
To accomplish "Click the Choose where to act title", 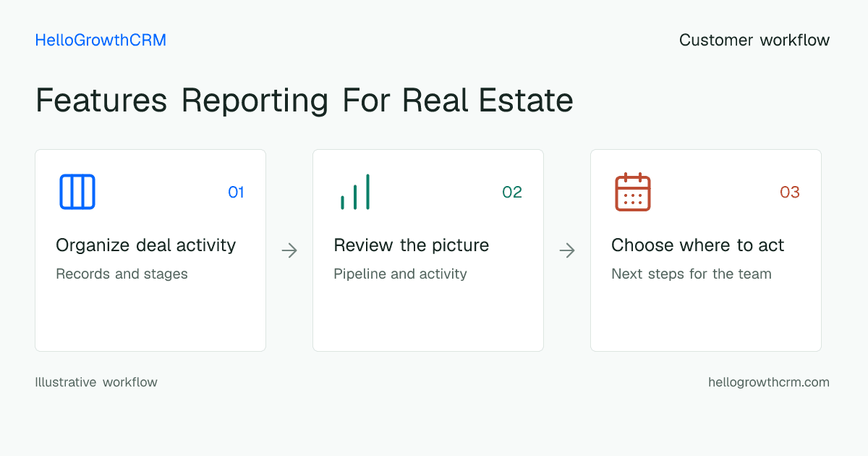I will (698, 245).
